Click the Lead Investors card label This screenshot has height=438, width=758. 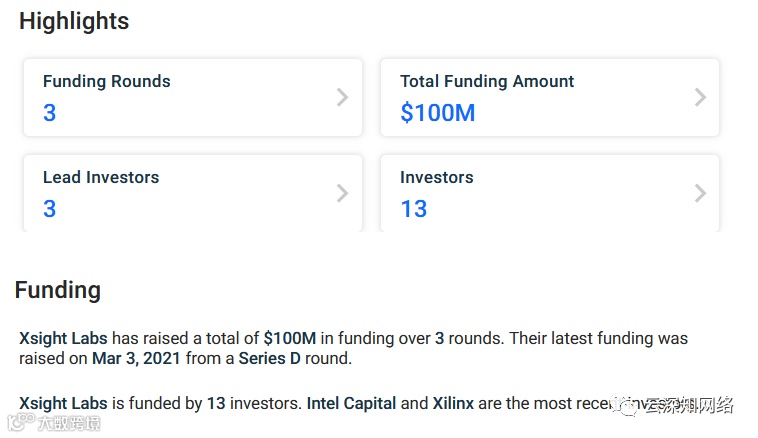point(100,178)
